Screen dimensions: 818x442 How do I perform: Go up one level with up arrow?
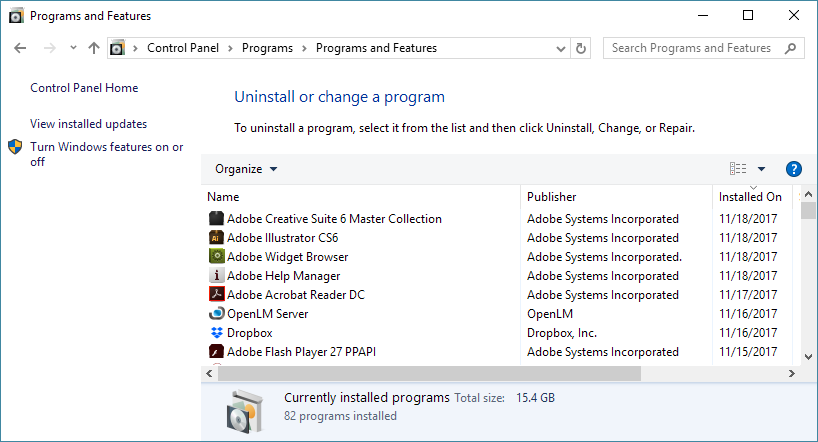pyautogui.click(x=94, y=48)
